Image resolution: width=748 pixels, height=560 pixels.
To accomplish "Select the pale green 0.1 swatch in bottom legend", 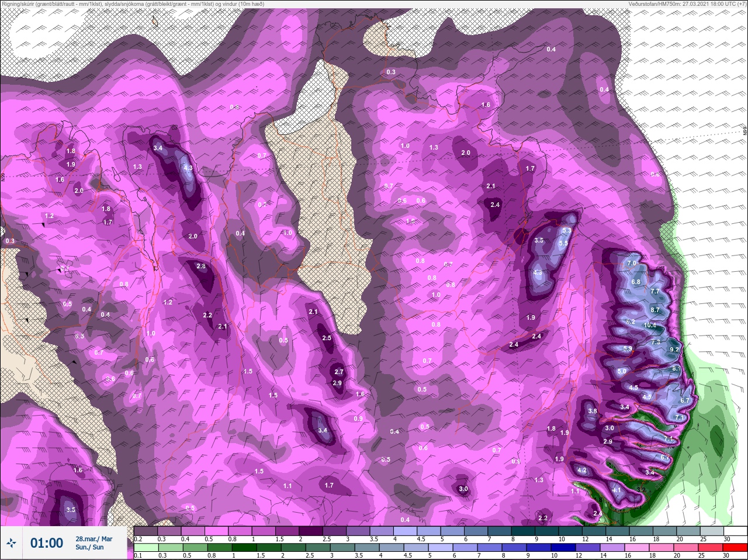I will tap(146, 547).
